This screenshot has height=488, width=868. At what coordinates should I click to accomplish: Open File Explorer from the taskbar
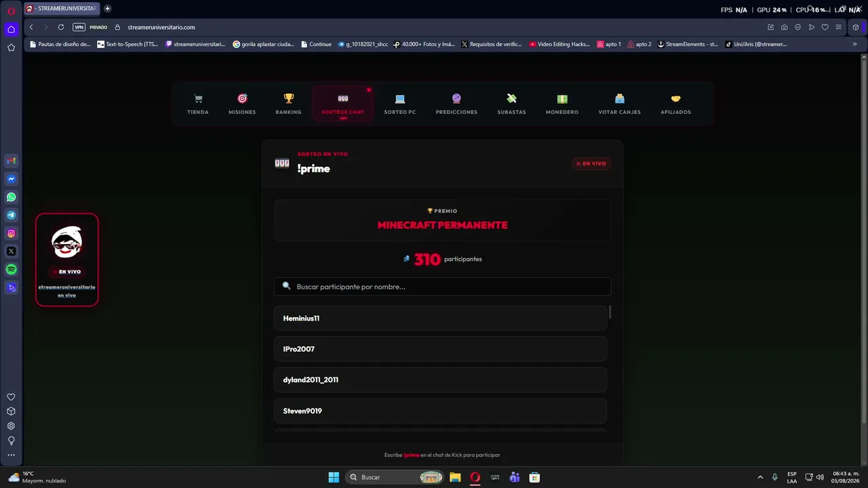coord(455,477)
